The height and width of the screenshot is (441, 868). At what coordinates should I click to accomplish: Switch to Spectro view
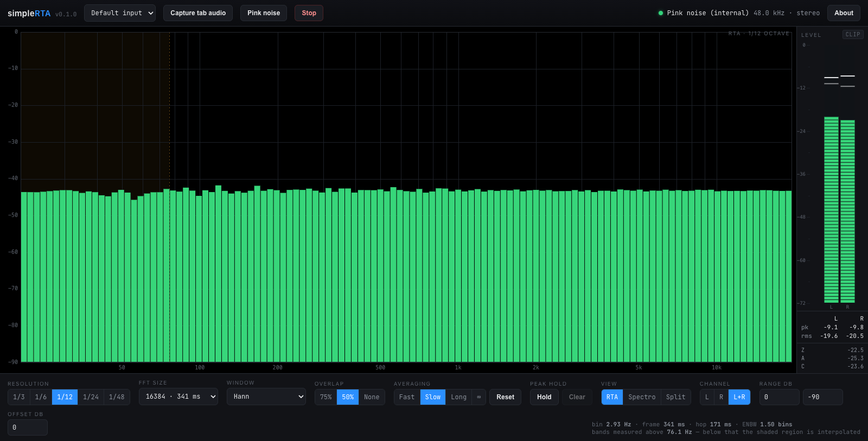642,397
